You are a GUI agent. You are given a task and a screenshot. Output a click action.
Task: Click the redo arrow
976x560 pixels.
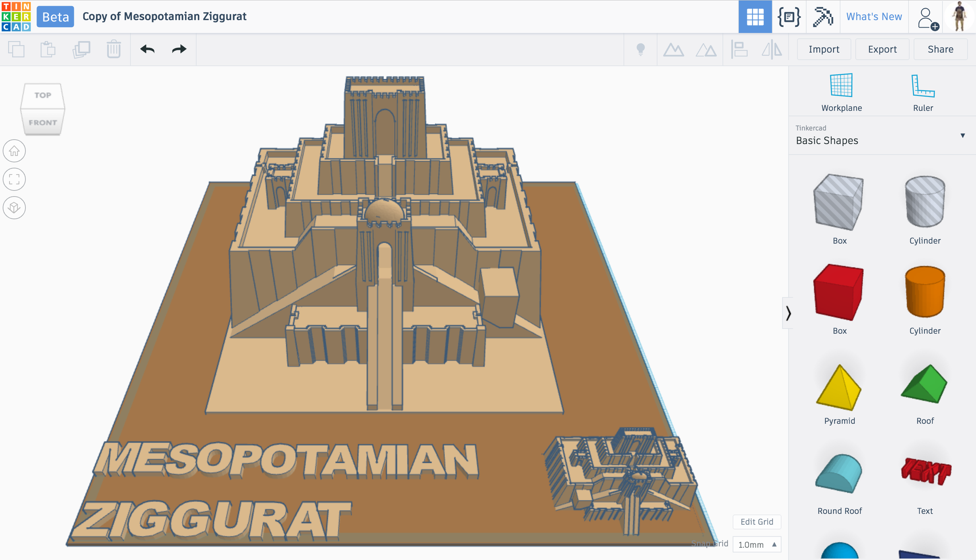tap(179, 49)
